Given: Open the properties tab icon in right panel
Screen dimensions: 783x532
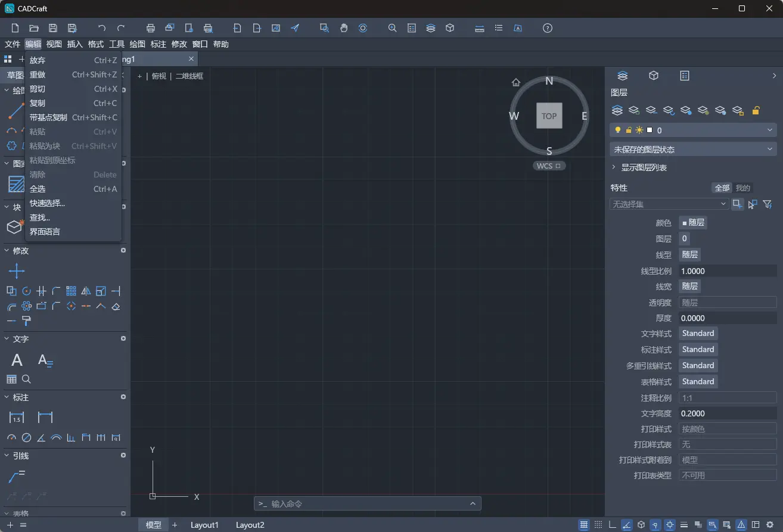Looking at the screenshot, I should click(685, 76).
